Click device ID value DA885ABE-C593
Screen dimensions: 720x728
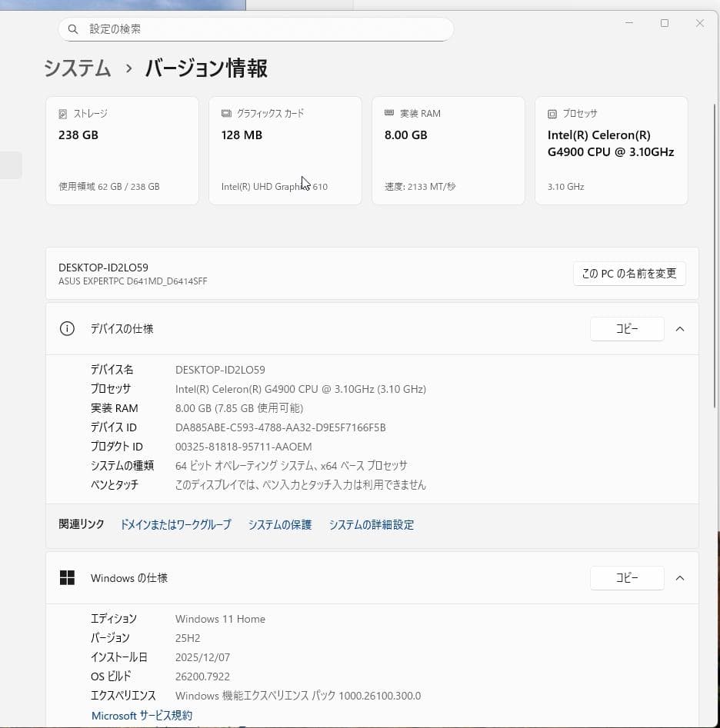point(281,427)
